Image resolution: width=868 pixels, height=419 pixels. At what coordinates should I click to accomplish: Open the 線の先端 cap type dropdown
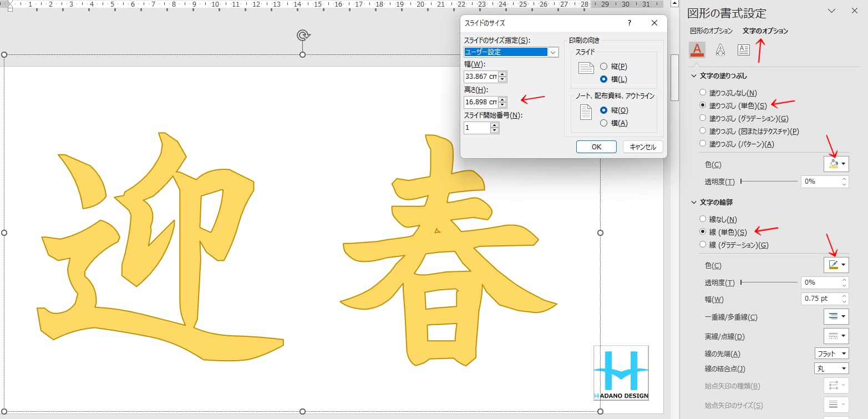(x=831, y=354)
